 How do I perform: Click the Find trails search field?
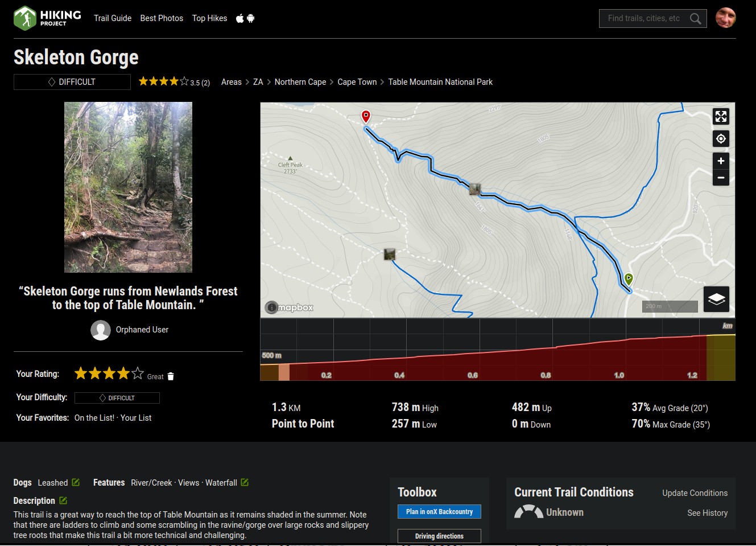[643, 18]
